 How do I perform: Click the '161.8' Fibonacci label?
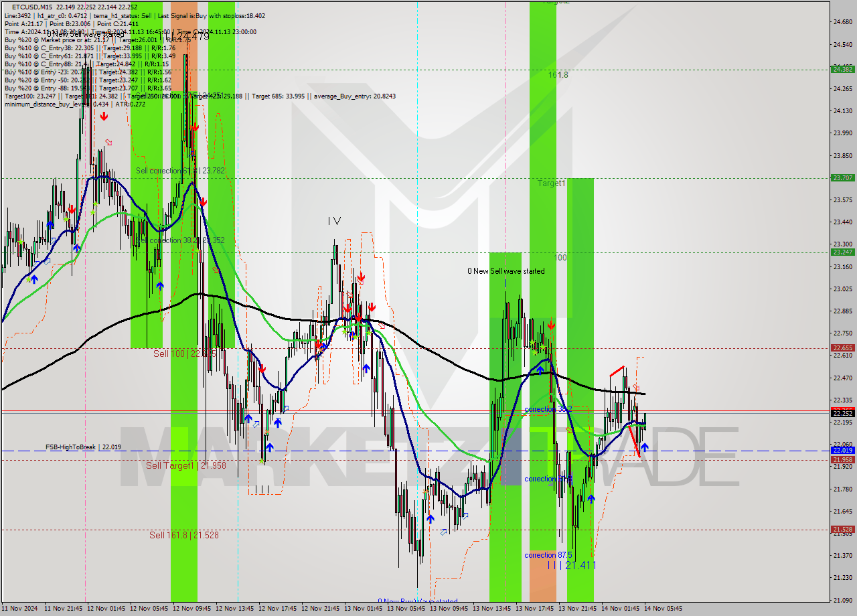558,75
